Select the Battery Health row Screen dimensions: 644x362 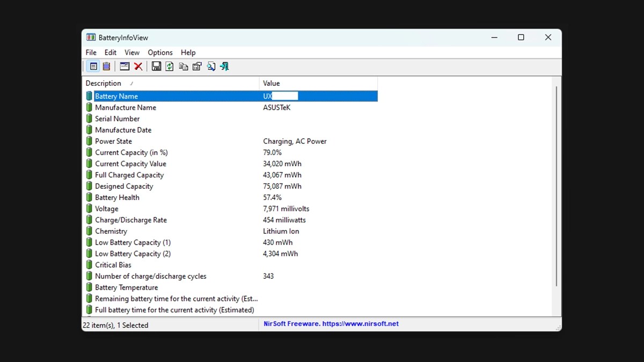tap(118, 197)
